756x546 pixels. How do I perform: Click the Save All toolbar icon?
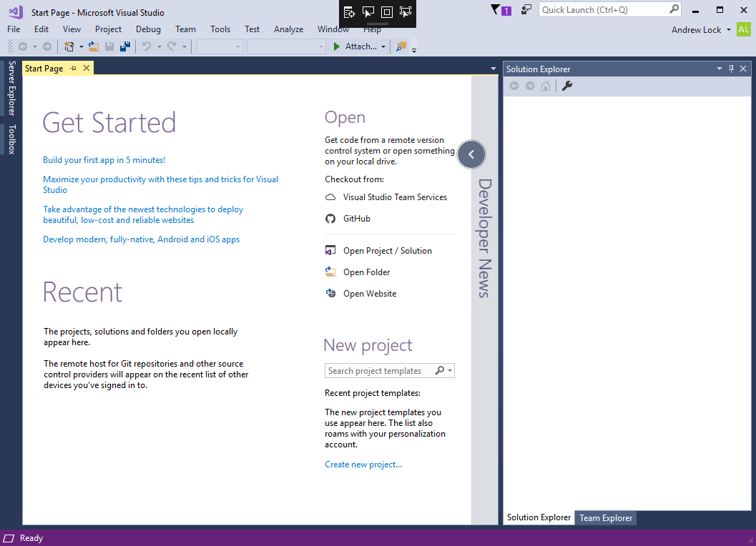point(125,46)
